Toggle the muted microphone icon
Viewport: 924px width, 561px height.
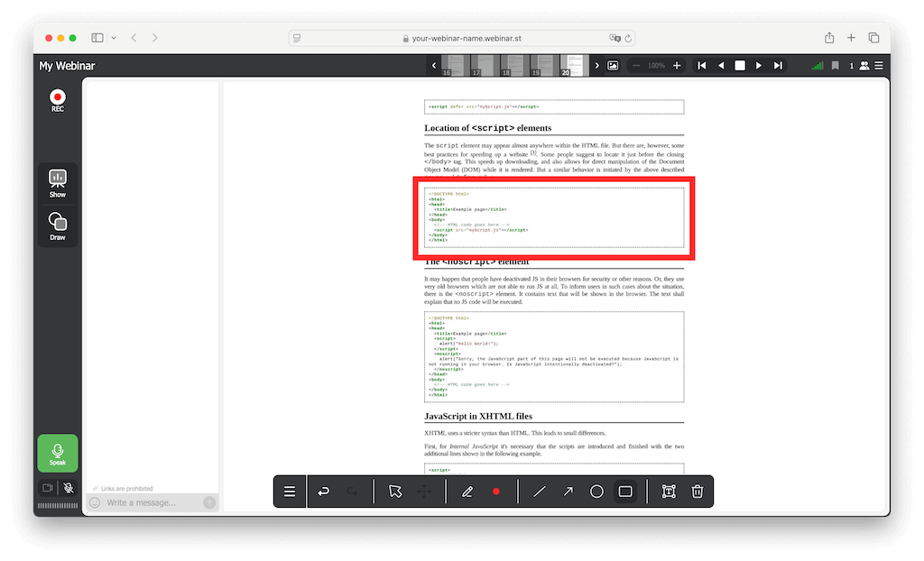(x=69, y=488)
